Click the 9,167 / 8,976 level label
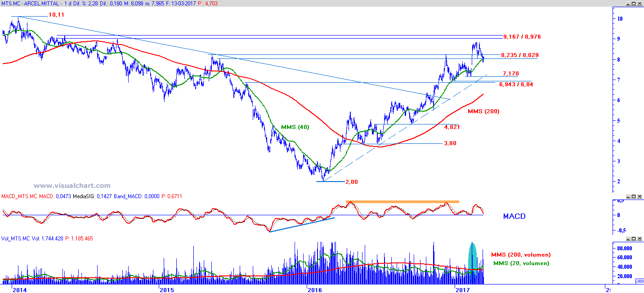The image size is (644, 293). pos(522,36)
